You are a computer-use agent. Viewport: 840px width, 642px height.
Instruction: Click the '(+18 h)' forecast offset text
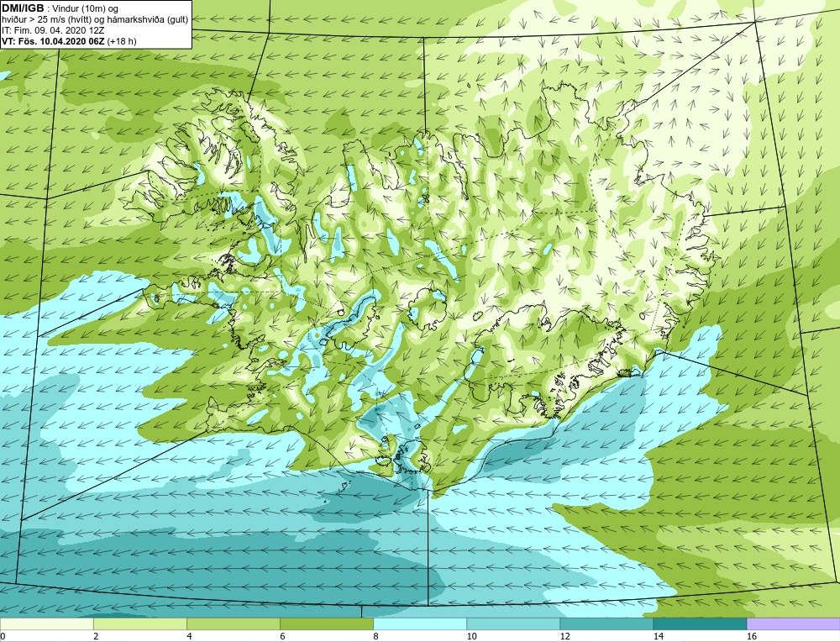(122, 41)
